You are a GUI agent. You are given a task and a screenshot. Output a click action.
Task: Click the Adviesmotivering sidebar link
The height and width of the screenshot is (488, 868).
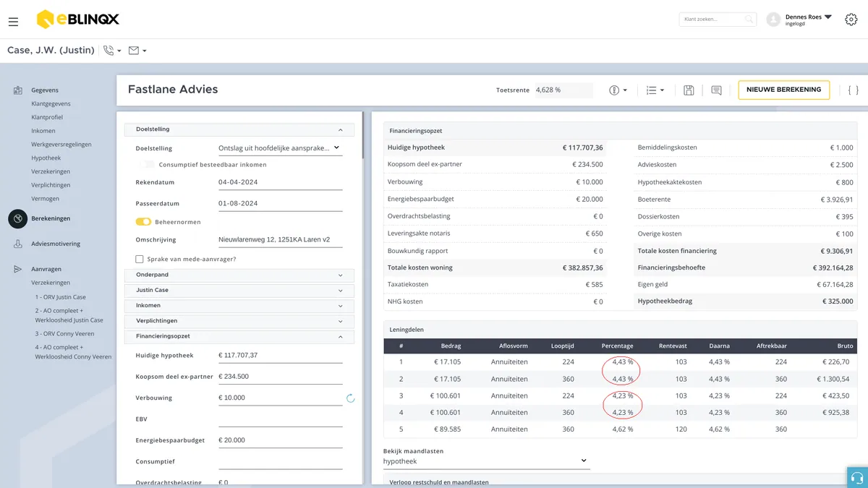pyautogui.click(x=56, y=244)
